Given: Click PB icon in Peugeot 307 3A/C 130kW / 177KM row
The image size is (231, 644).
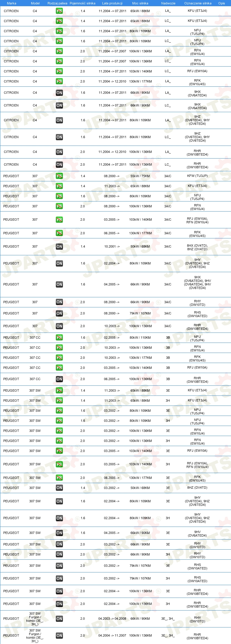Looking at the screenshot, I should tap(59, 233).
